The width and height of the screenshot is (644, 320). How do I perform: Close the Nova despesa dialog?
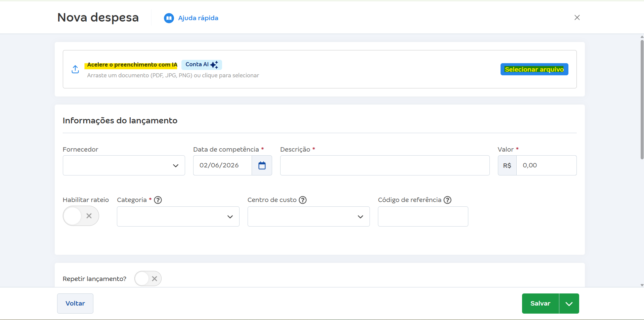point(577,17)
